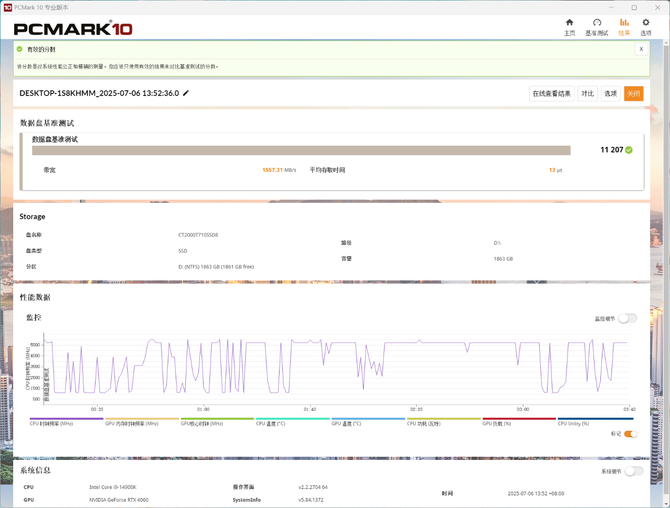The height and width of the screenshot is (508, 670).
Task: Click the interface version v2.2.2704 64
Action: (x=313, y=487)
